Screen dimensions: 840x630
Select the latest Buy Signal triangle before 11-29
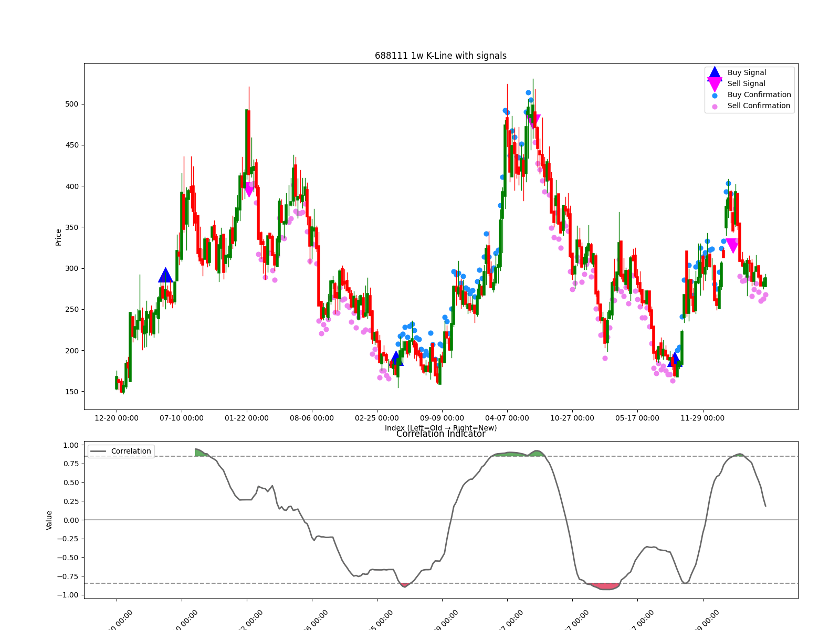pos(675,360)
